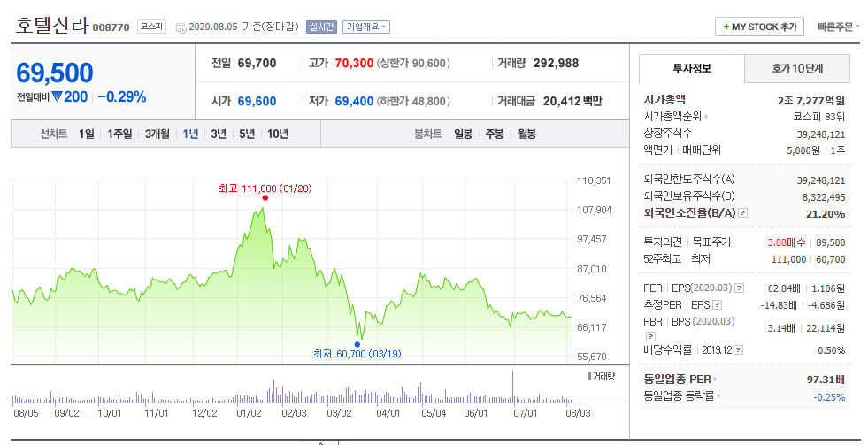Viewport: 868px width, 445px height.
Task: Click the 동일업종 PER value 97.31배
Action: [x=826, y=380]
